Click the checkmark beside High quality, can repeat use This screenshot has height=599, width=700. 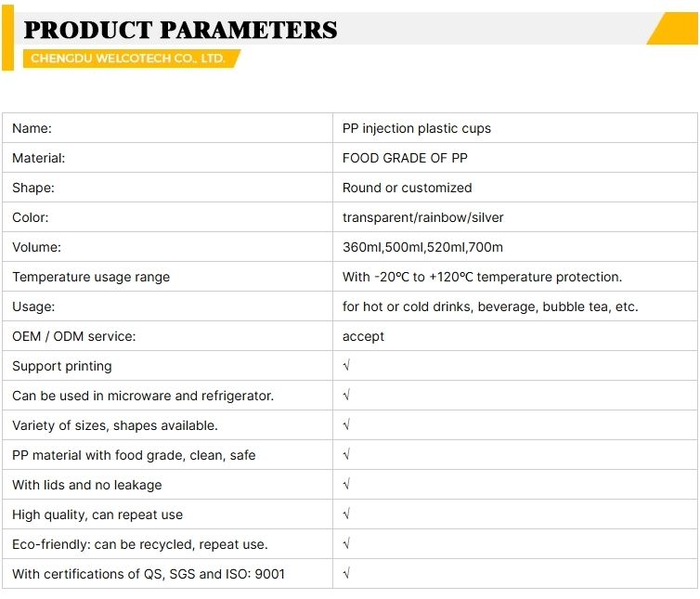click(x=346, y=514)
